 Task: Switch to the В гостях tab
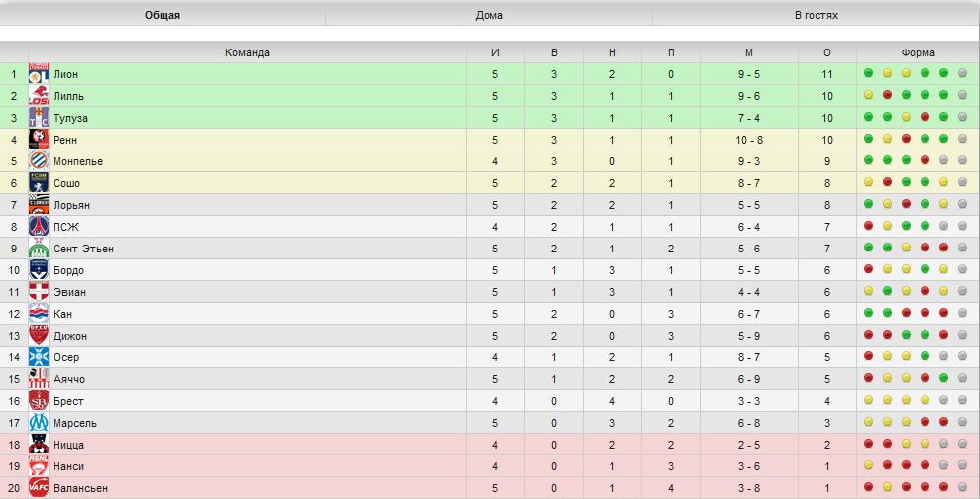[x=817, y=15]
